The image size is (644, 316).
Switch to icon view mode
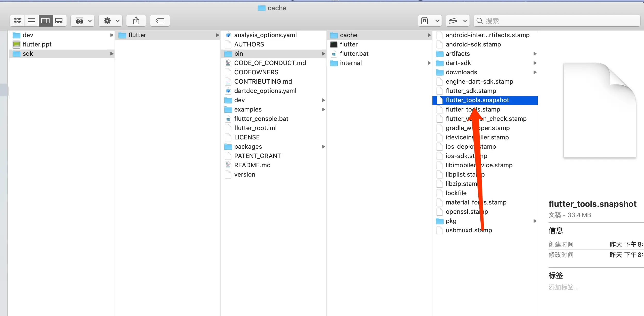click(x=18, y=21)
